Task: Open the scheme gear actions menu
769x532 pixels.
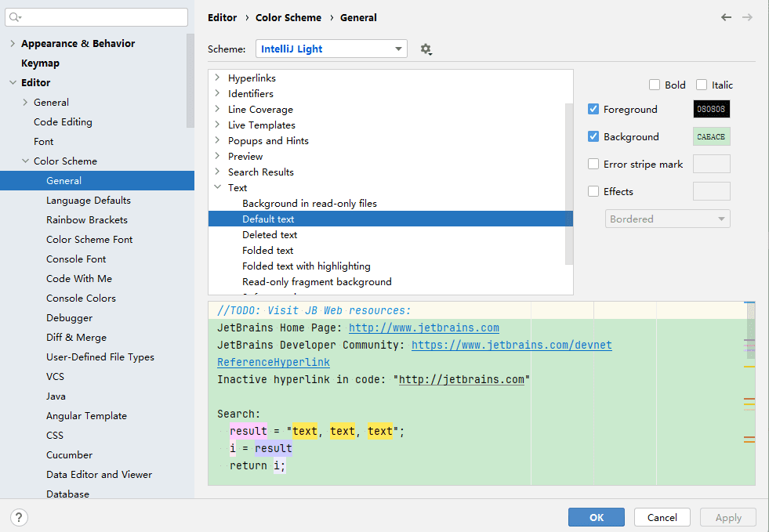Action: pos(426,49)
